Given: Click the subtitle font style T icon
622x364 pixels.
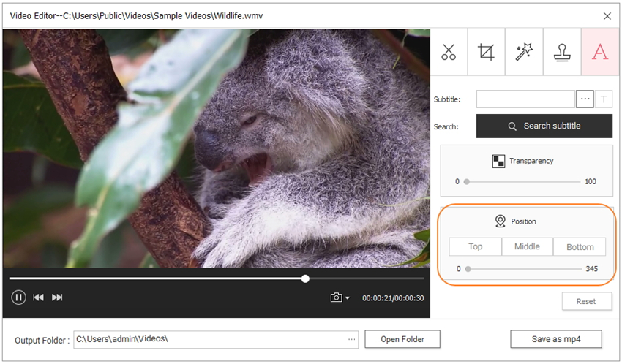Looking at the screenshot, I should click(x=604, y=99).
